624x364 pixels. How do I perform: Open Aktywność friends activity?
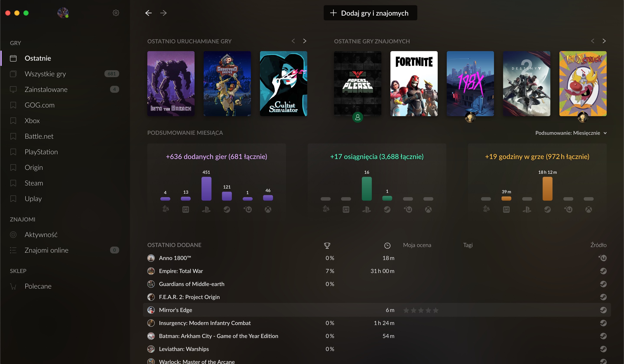(x=65, y=234)
